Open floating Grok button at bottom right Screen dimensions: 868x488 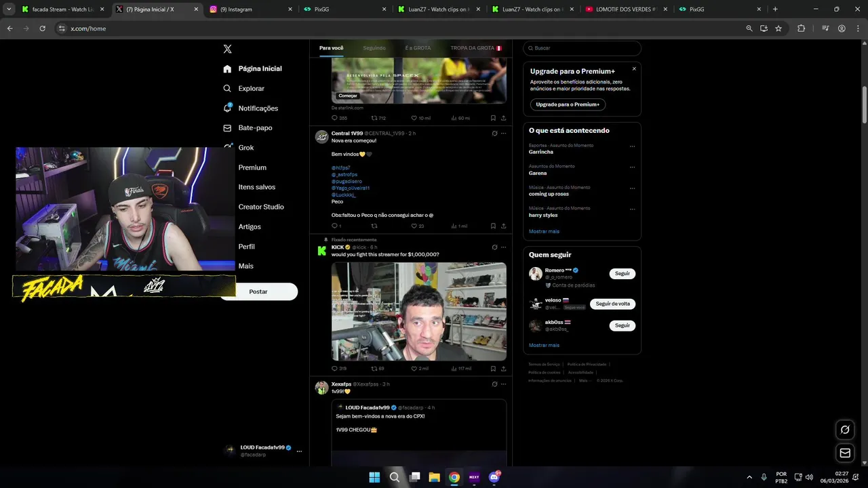pyautogui.click(x=845, y=429)
